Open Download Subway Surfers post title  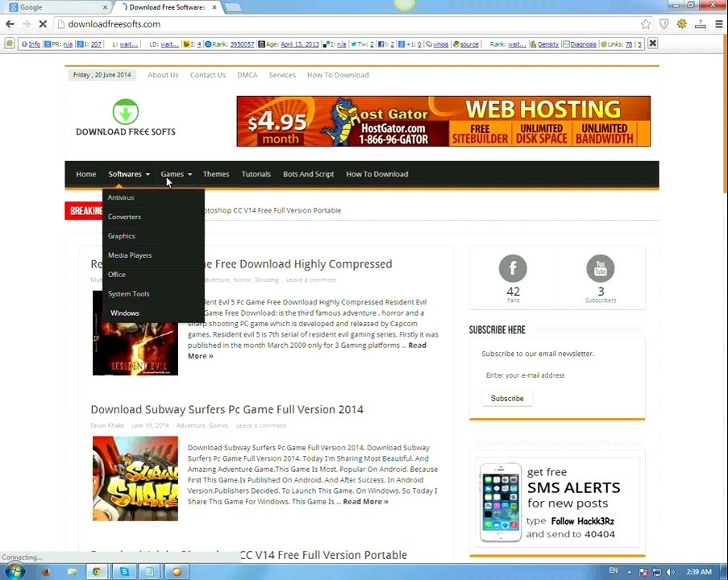coord(227,410)
